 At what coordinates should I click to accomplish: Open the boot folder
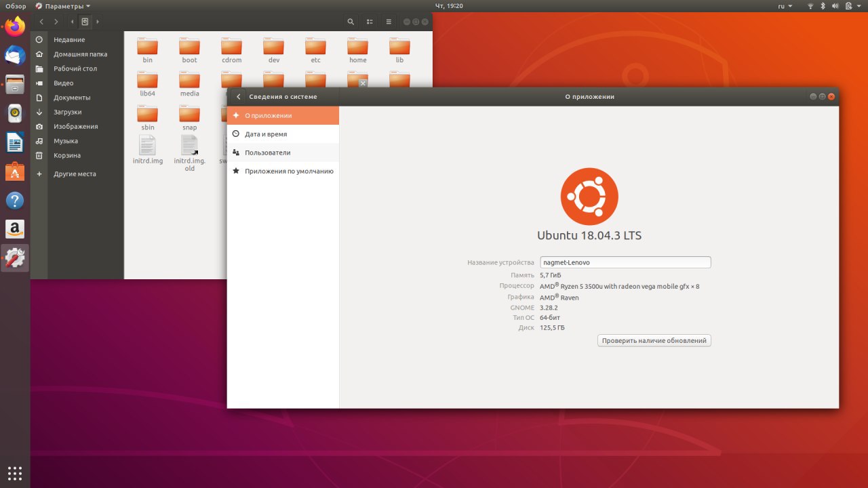(190, 50)
